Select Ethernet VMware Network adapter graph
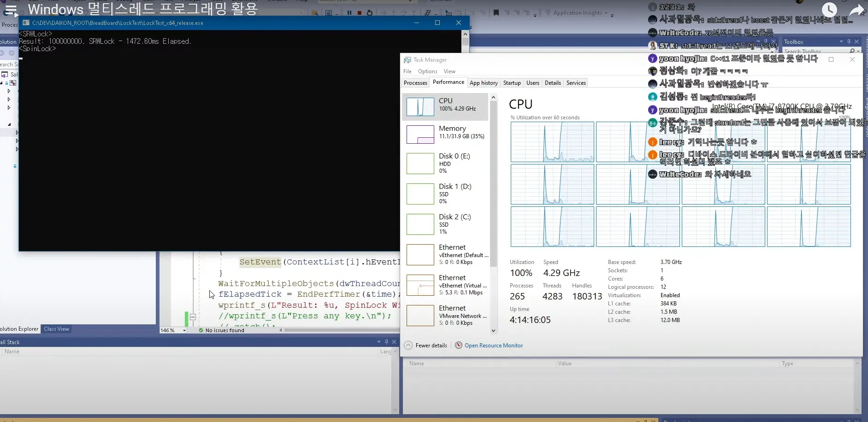 [420, 316]
